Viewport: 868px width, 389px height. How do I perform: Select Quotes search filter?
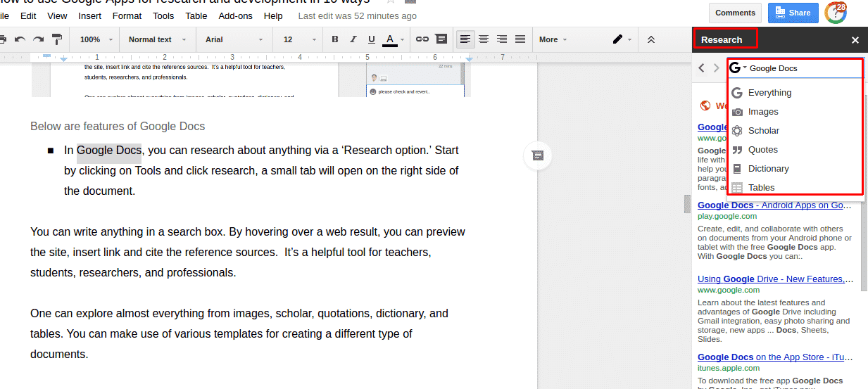click(x=794, y=150)
